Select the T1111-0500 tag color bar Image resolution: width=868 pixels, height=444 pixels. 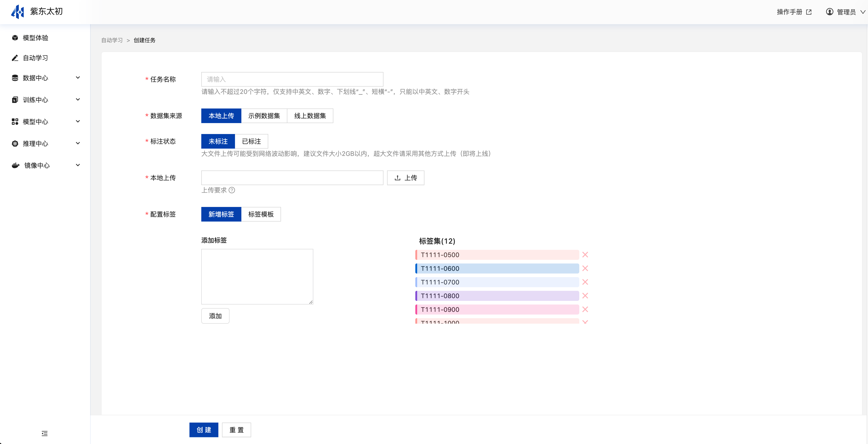point(497,255)
